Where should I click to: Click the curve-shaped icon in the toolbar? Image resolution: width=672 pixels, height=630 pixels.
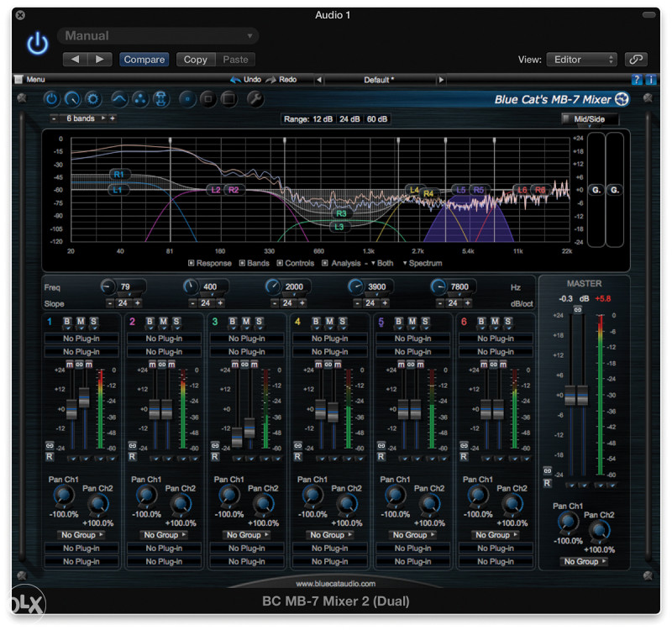pyautogui.click(x=119, y=99)
